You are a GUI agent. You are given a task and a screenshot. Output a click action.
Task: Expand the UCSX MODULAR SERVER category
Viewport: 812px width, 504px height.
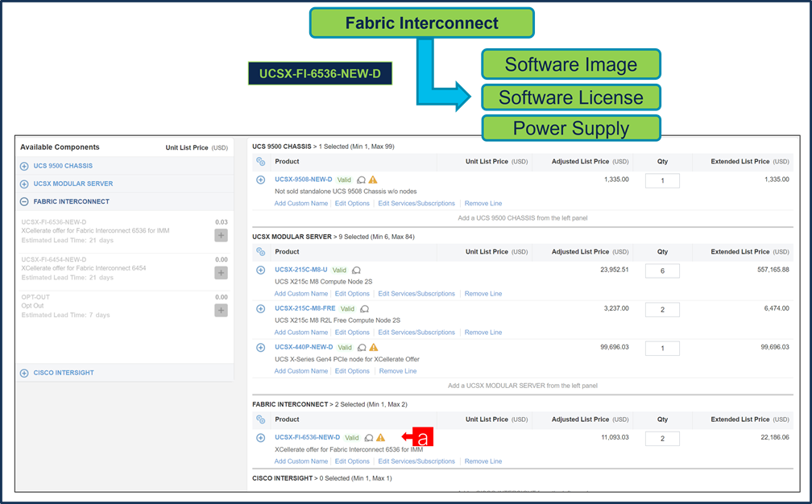pos(24,184)
